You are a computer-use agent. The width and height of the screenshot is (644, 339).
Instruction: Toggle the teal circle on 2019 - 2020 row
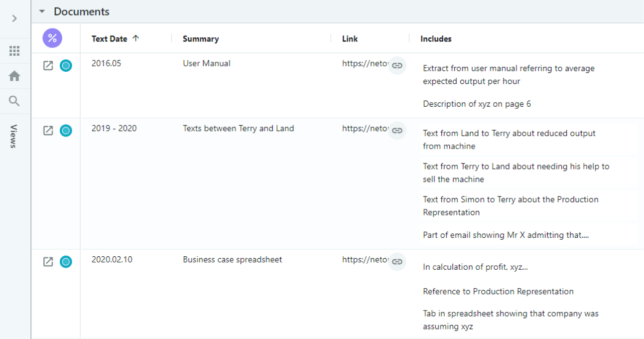click(x=66, y=131)
